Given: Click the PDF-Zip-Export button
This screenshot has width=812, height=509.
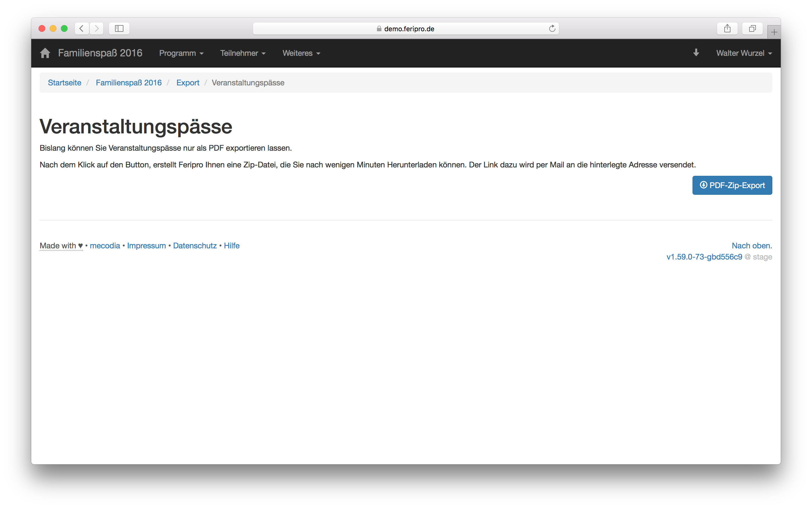Looking at the screenshot, I should 732,185.
